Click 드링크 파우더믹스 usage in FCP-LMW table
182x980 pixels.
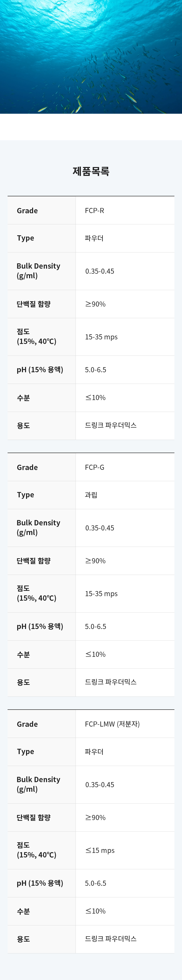111,939
